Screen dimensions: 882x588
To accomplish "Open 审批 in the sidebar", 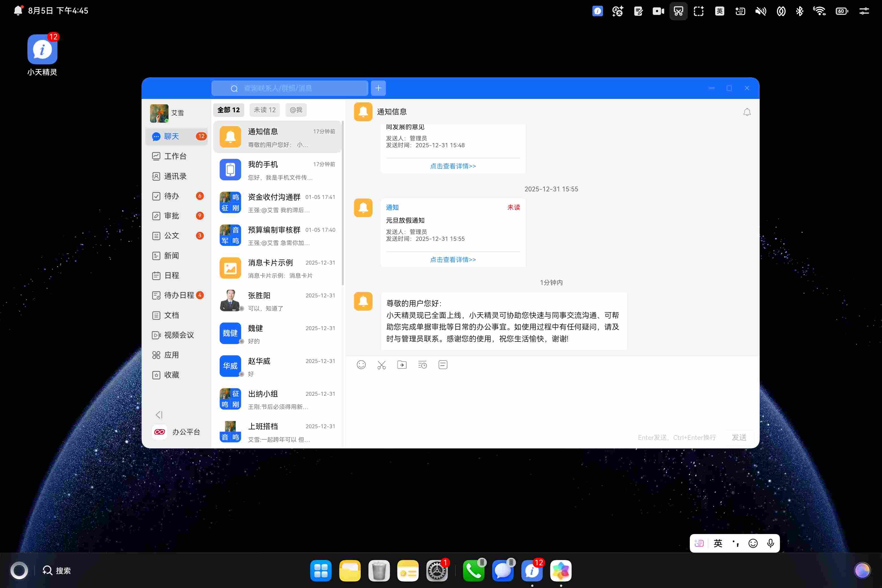I will click(176, 216).
